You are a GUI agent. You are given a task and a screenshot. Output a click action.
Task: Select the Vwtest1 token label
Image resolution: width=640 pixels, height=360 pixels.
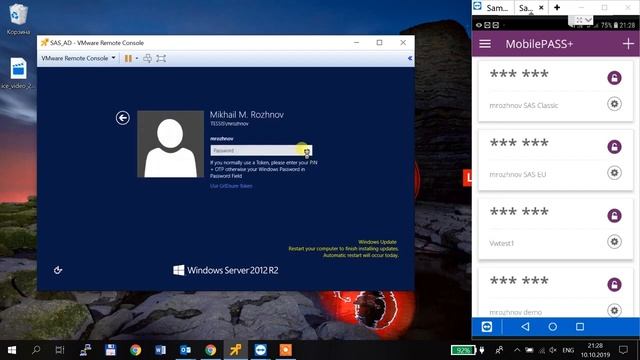tap(502, 243)
